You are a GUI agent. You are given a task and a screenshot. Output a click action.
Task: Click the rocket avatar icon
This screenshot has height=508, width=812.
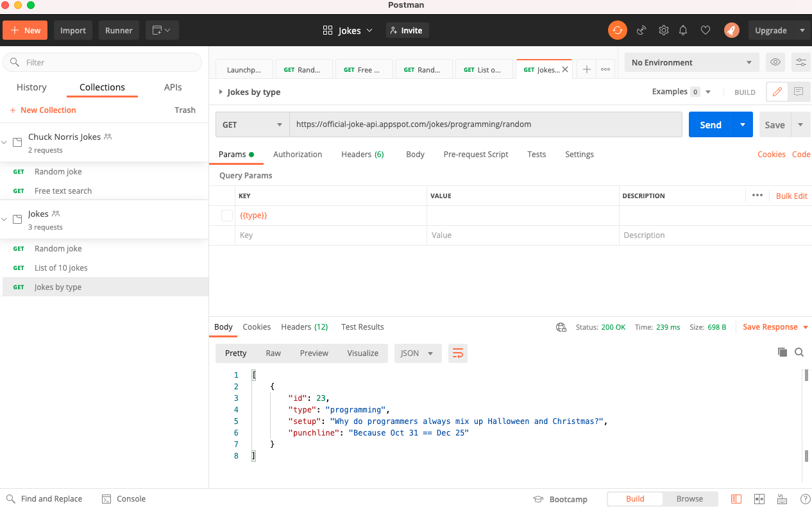tap(731, 30)
